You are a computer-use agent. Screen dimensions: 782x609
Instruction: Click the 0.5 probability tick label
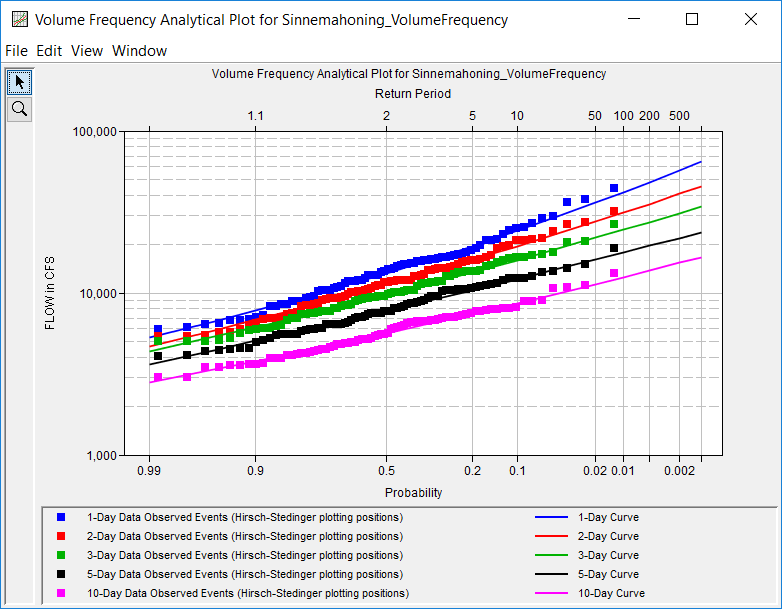[x=387, y=471]
